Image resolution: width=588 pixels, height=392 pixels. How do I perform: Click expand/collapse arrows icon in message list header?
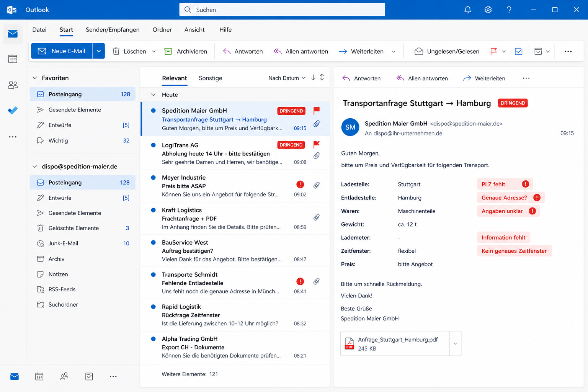coord(322,78)
